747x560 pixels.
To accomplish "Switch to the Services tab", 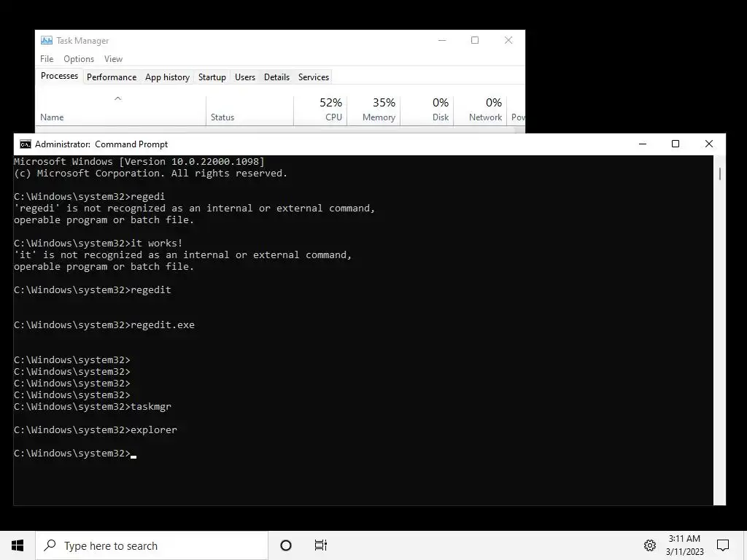I will pos(314,77).
